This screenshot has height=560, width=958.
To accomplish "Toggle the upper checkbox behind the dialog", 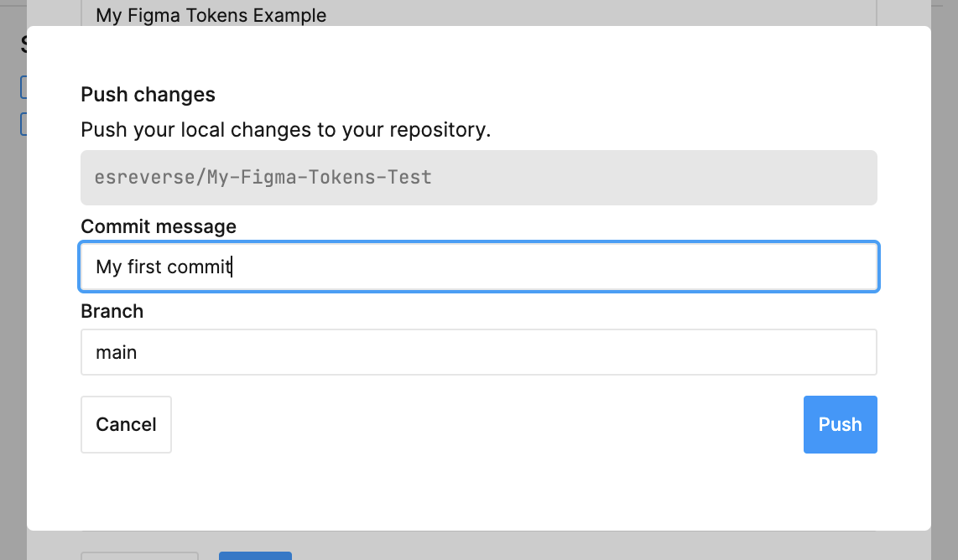I will [x=23, y=87].
